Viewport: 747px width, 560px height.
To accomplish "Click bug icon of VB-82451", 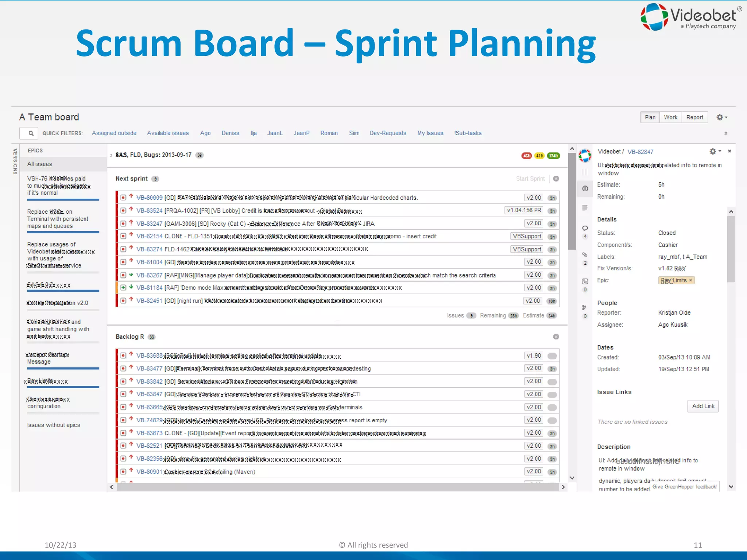I will pos(123,301).
